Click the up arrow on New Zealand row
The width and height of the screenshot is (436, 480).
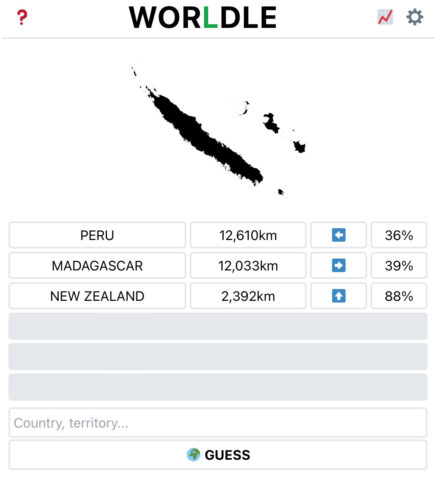[x=339, y=296]
